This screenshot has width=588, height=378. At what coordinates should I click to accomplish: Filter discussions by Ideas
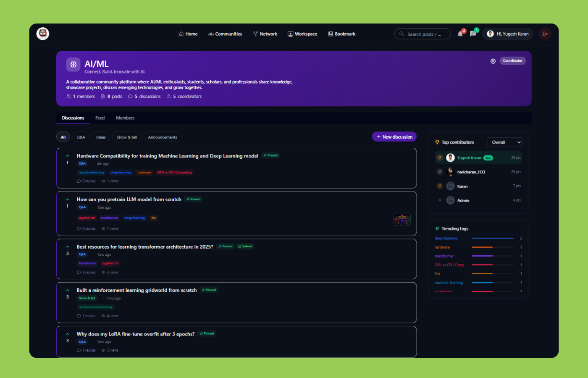tap(101, 137)
